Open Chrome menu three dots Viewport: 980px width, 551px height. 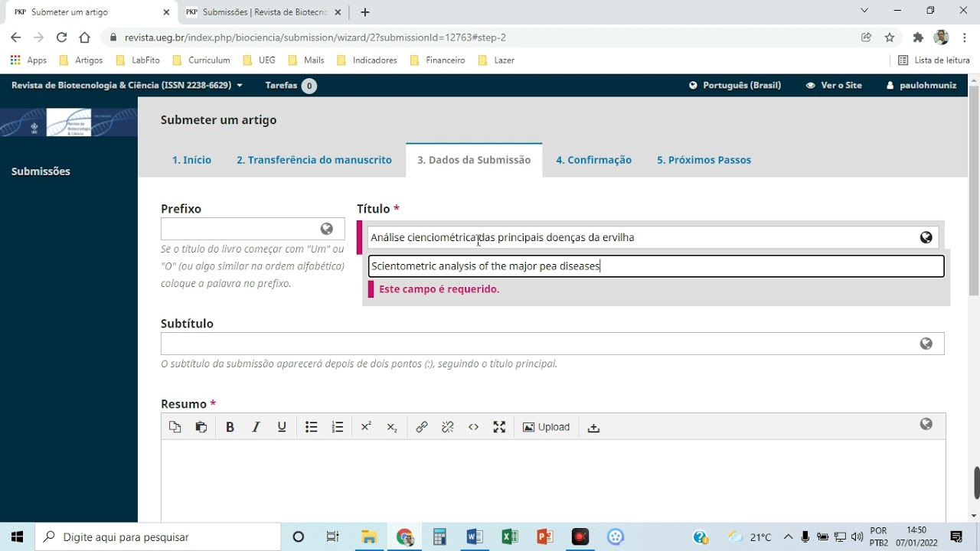point(965,37)
